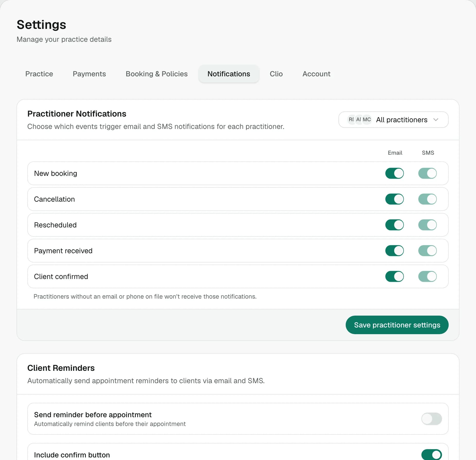This screenshot has height=460, width=476.
Task: Toggle SMS for Payment received
Action: (x=427, y=251)
